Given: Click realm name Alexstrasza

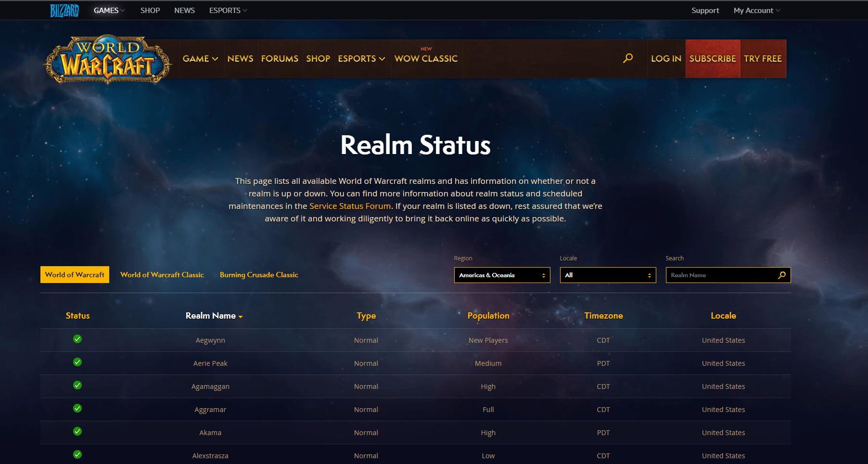Looking at the screenshot, I should (x=210, y=456).
